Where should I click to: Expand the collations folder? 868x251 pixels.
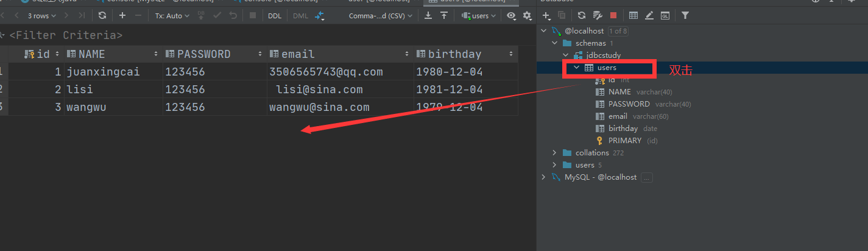click(554, 153)
